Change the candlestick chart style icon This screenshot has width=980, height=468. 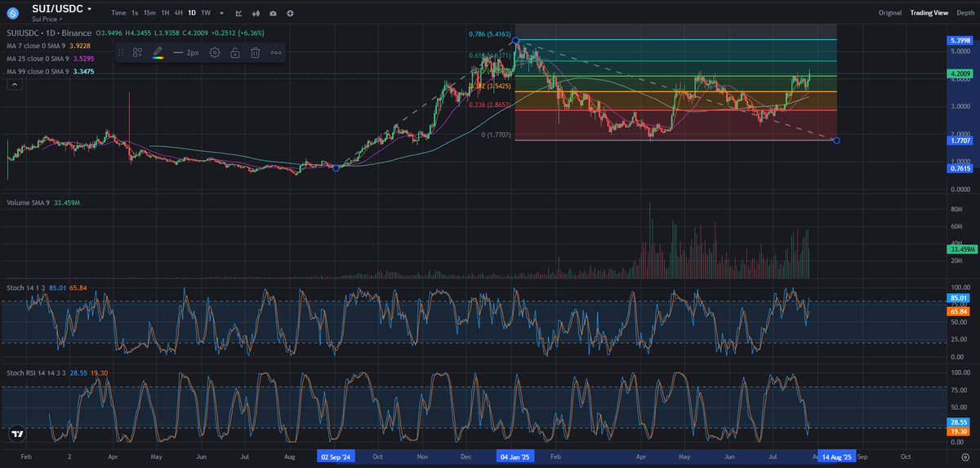pyautogui.click(x=256, y=13)
